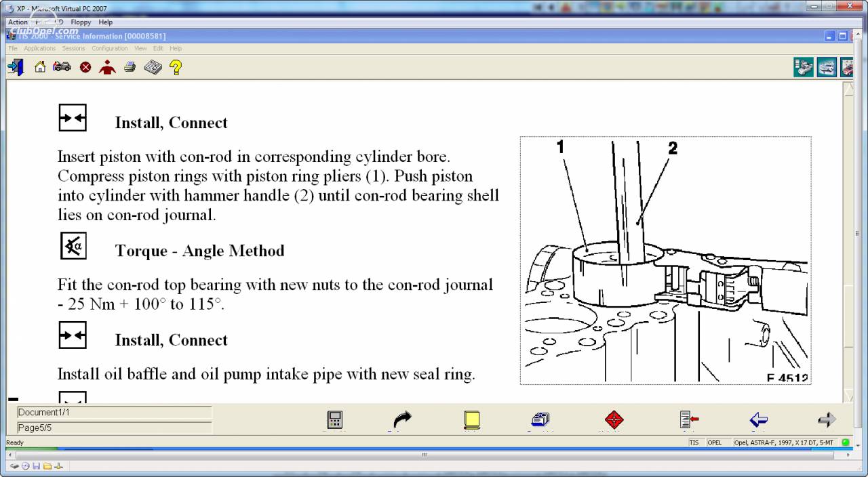The image size is (868, 477).
Task: Click the CD drive icon in Virtual PC status bar
Action: point(26,466)
